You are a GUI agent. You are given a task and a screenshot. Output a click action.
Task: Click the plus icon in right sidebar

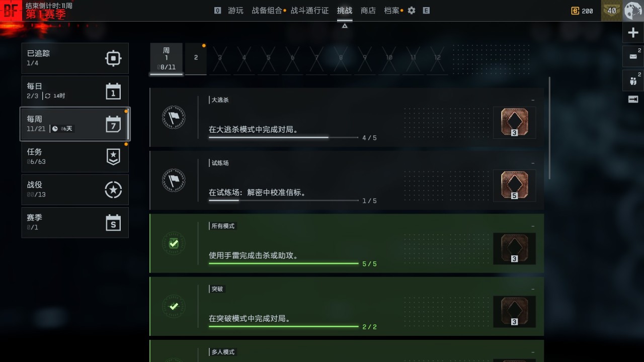click(x=633, y=33)
